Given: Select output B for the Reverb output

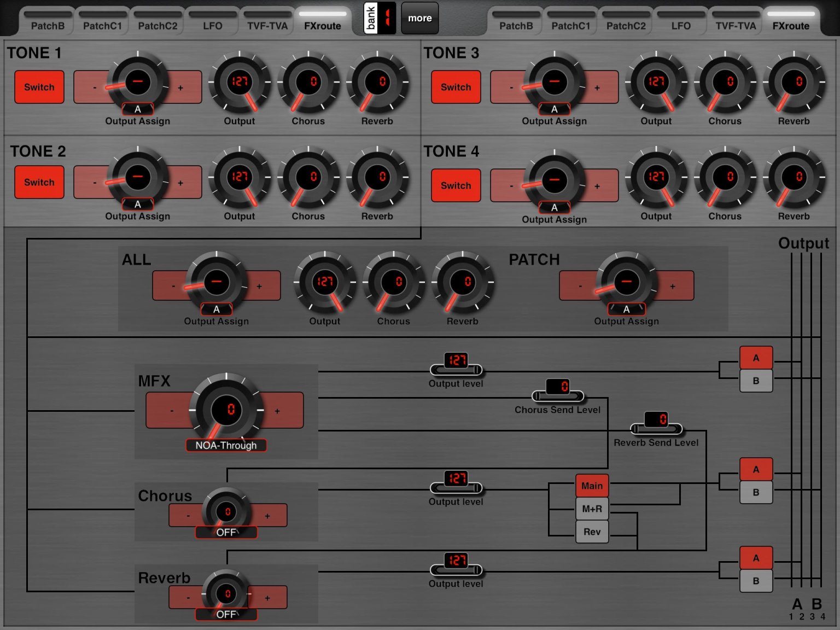Looking at the screenshot, I should (756, 581).
